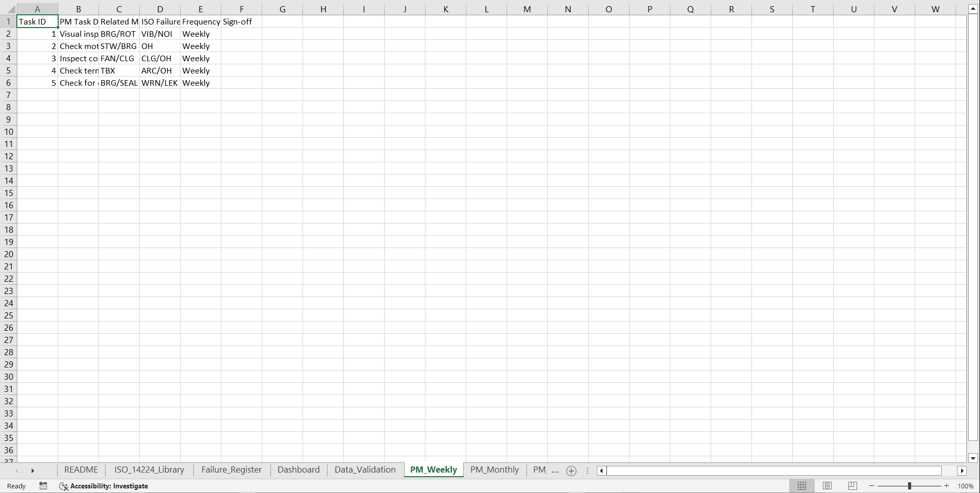Run the Accessibility Investigate checker

tap(104, 486)
